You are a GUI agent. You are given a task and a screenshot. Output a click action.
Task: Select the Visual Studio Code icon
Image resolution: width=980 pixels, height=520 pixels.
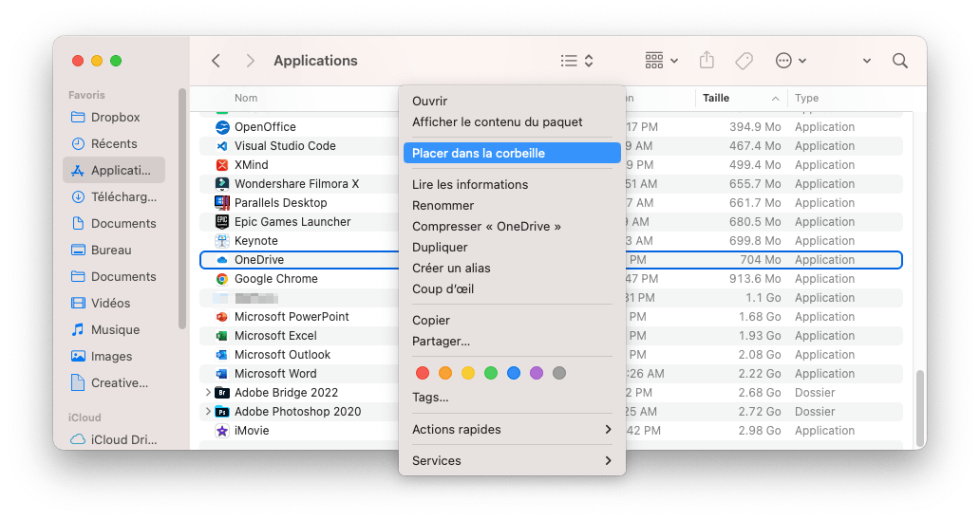(x=222, y=146)
